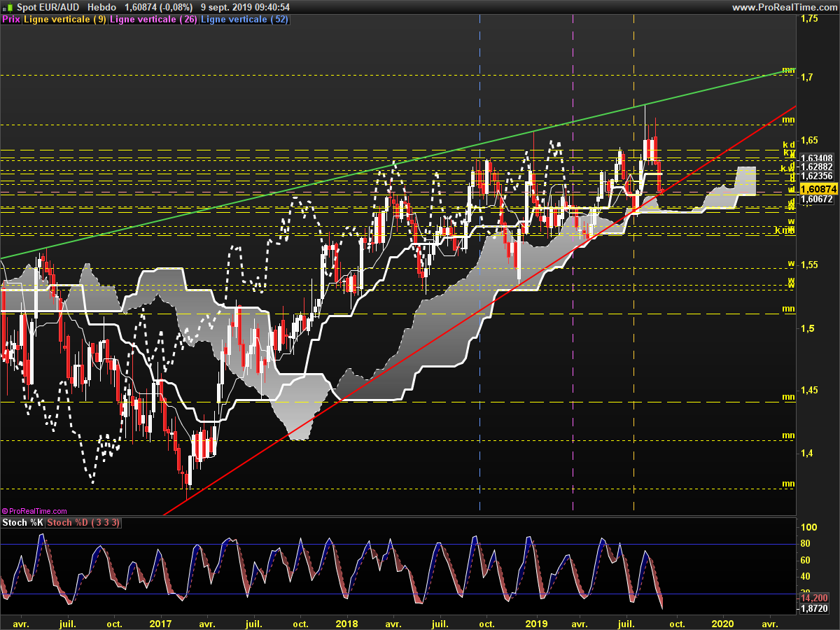
Task: Click the Stoch %D (3 3 3) label
Action: coord(84,523)
